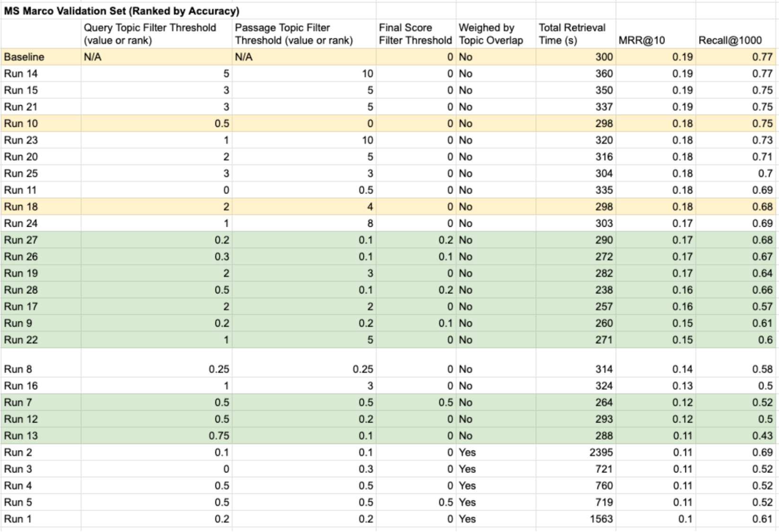
Task: Click Run 17's retrieval time 257
Action: 604,307
